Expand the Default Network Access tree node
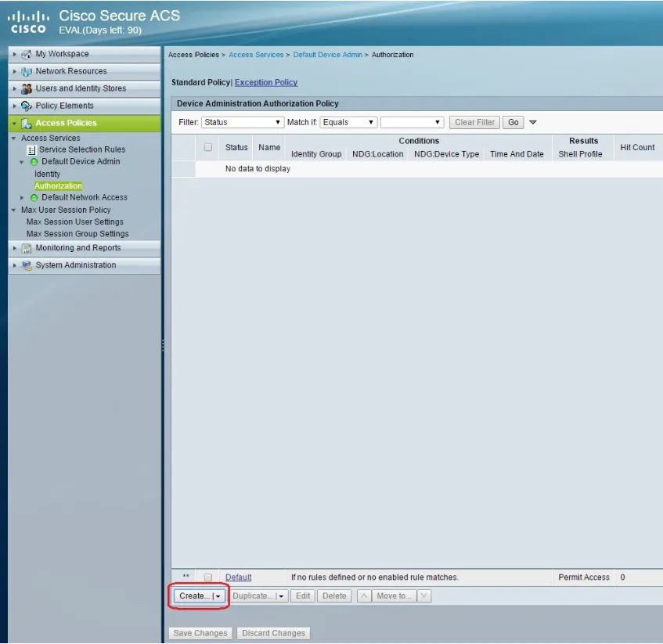 23,198
